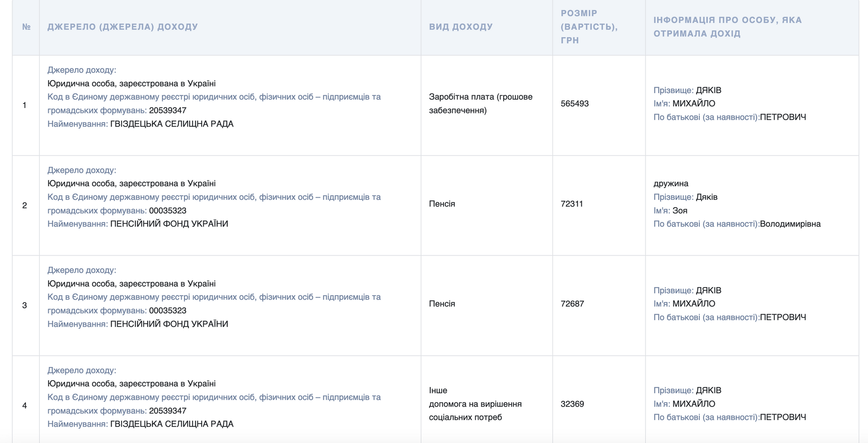Click the "дружина" relation label
868x443 pixels.
point(671,184)
